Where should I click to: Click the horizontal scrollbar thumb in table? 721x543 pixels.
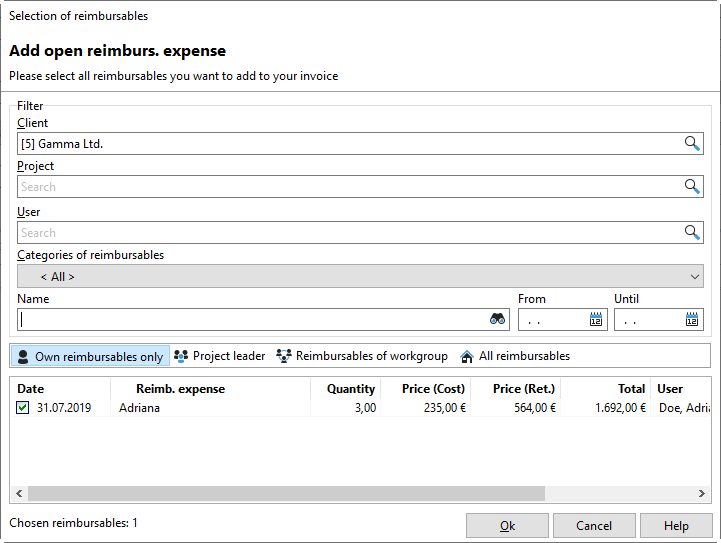tap(285, 494)
